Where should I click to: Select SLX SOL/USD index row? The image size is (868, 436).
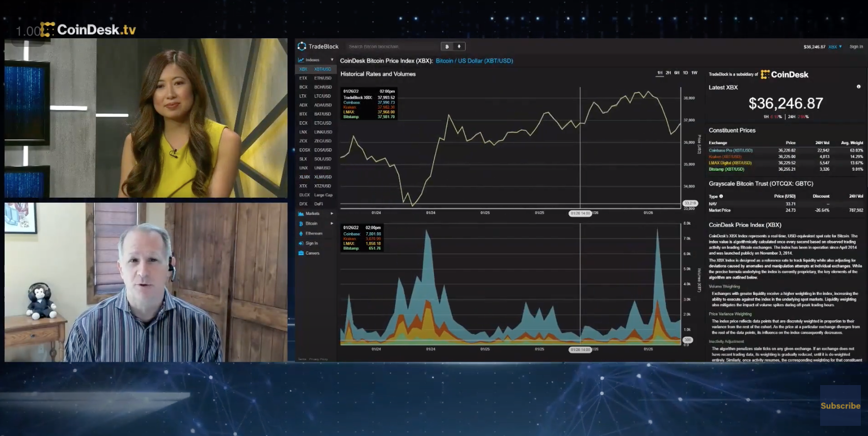point(316,159)
